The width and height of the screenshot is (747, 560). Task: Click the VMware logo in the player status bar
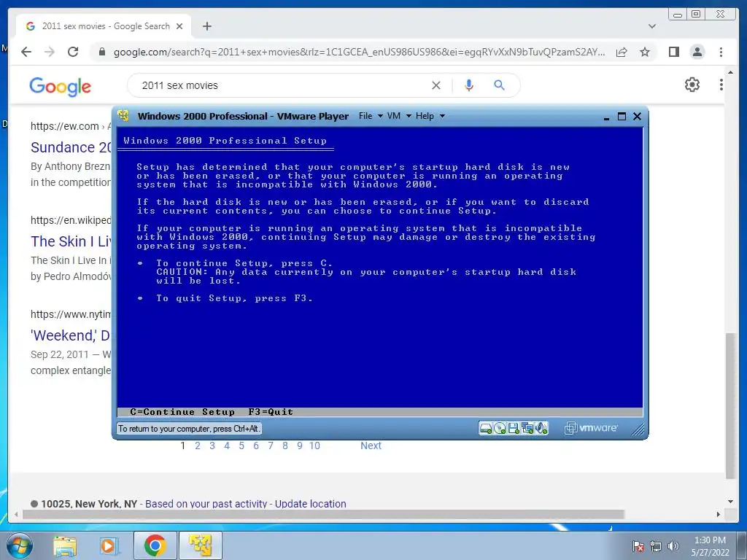click(591, 428)
